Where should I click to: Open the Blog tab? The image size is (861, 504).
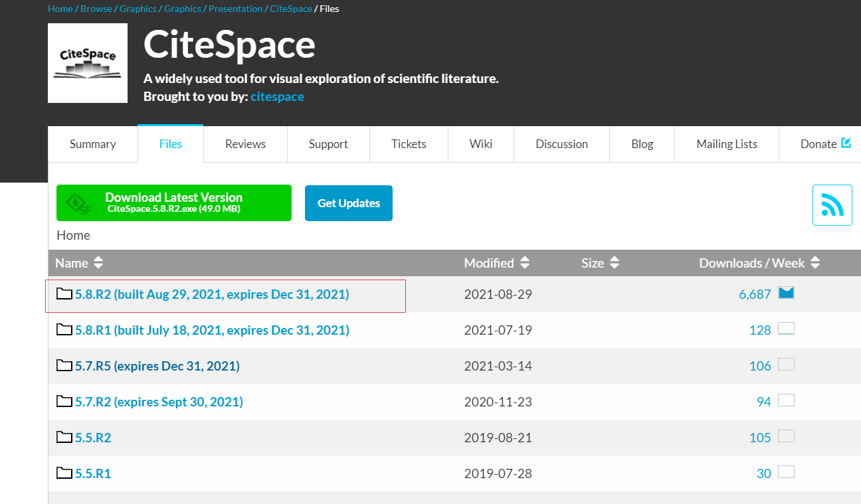(x=642, y=144)
